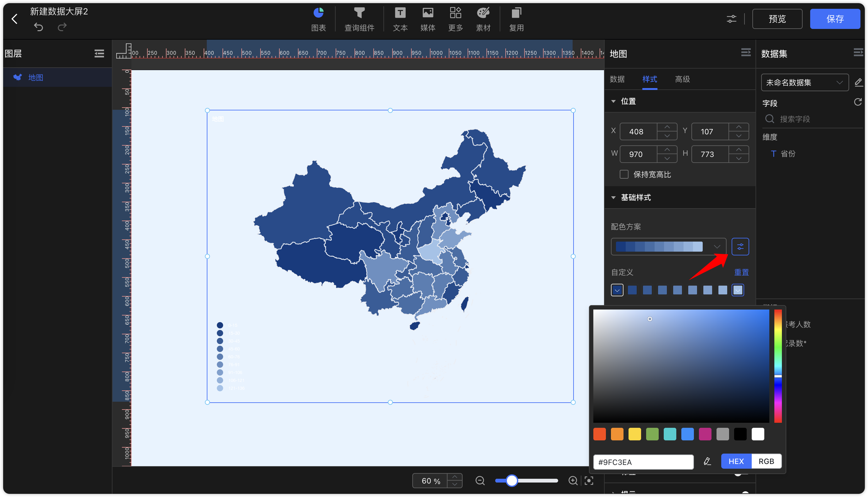Click the 复用 reuse icon
Viewport: 868px width, 497px height.
[x=516, y=20]
